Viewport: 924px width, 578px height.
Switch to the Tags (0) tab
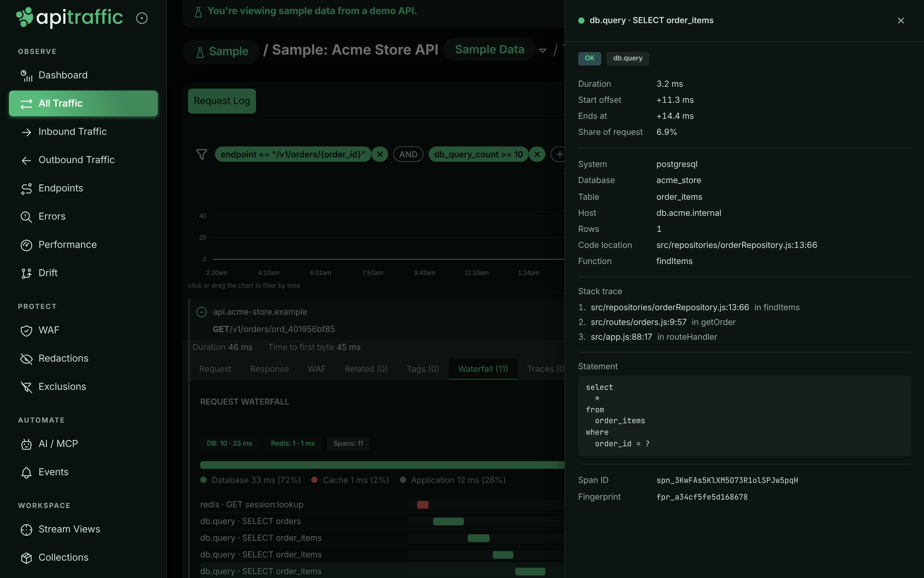423,369
